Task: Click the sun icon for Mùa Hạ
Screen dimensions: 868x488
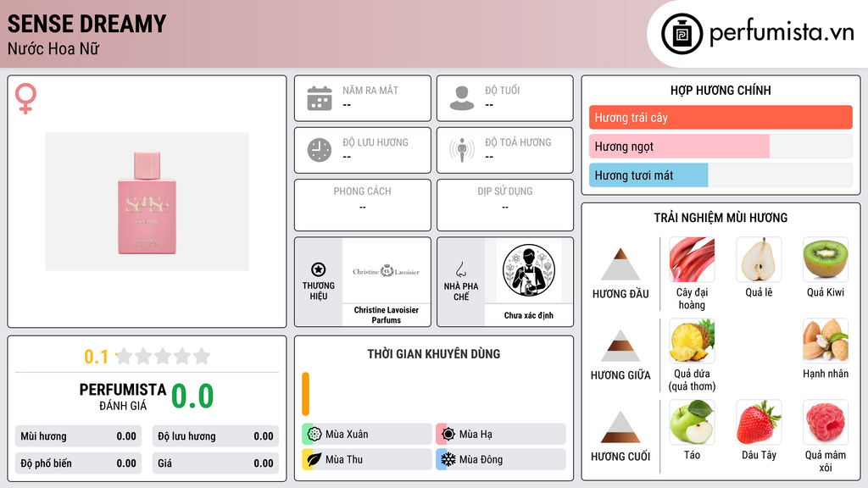Action: (448, 434)
